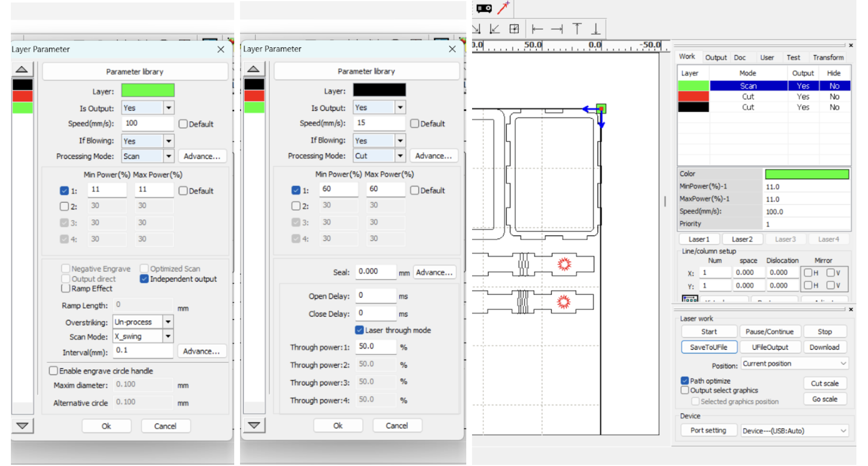Switch to the Output tab
This screenshot has width=868, height=466.
(716, 57)
